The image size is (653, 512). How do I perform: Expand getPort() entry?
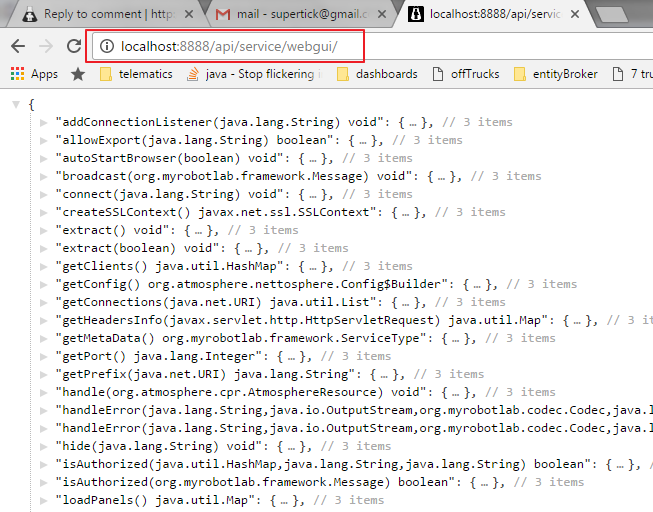(x=43, y=356)
